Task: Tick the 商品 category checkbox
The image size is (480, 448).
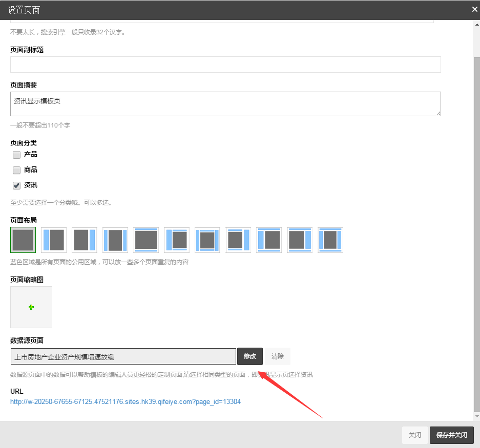Action: (x=16, y=170)
